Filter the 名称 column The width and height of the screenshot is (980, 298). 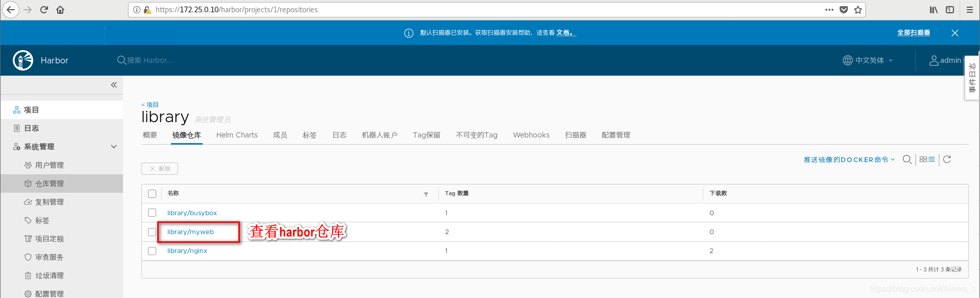(426, 194)
